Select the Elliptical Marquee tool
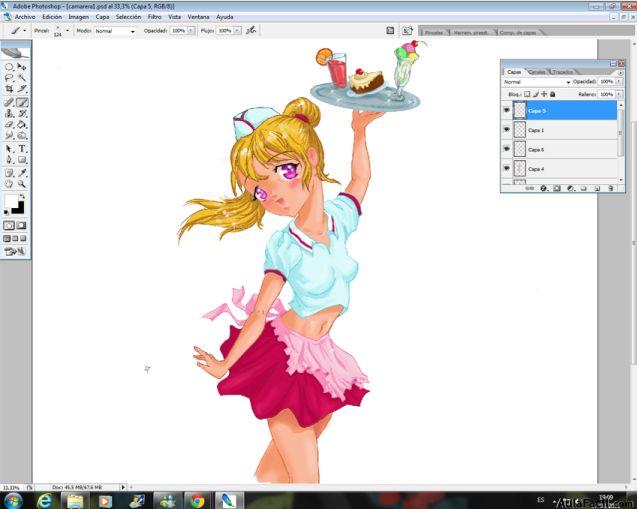Viewport: 637px width, 509px height. point(9,67)
